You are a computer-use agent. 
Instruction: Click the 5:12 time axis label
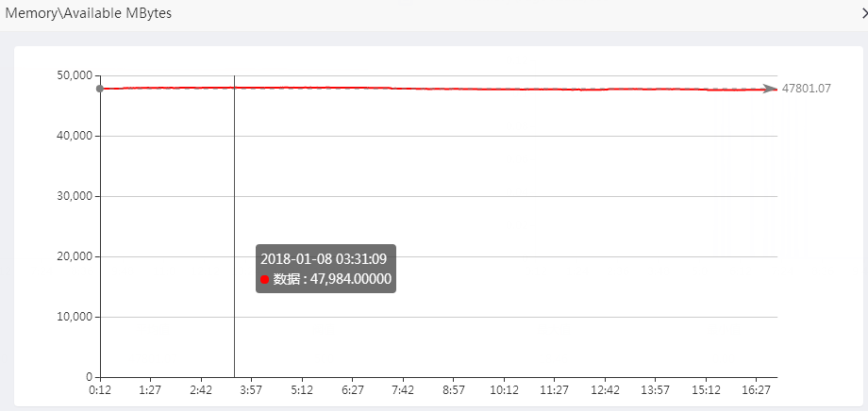tap(302, 389)
